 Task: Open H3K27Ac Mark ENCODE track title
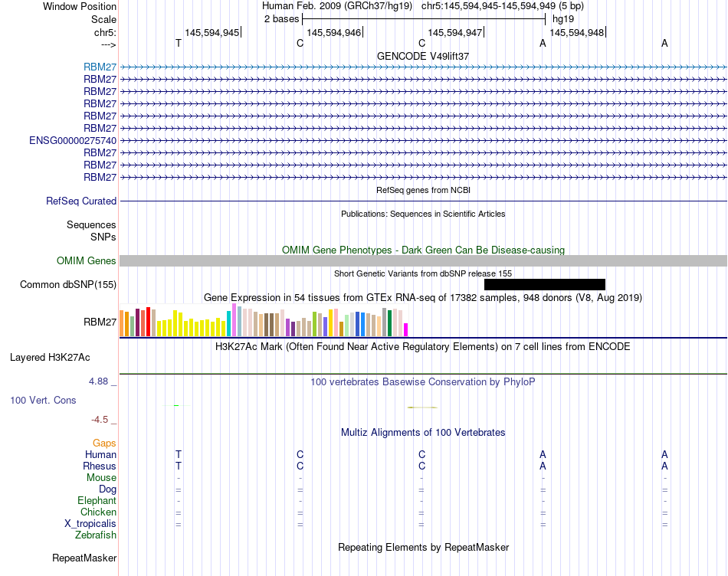click(423, 347)
